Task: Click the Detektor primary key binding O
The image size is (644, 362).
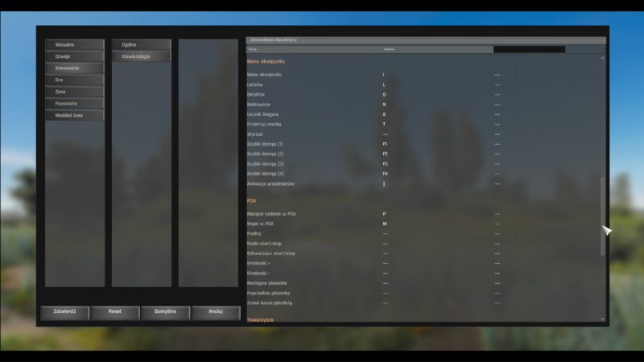Action: pyautogui.click(x=384, y=95)
